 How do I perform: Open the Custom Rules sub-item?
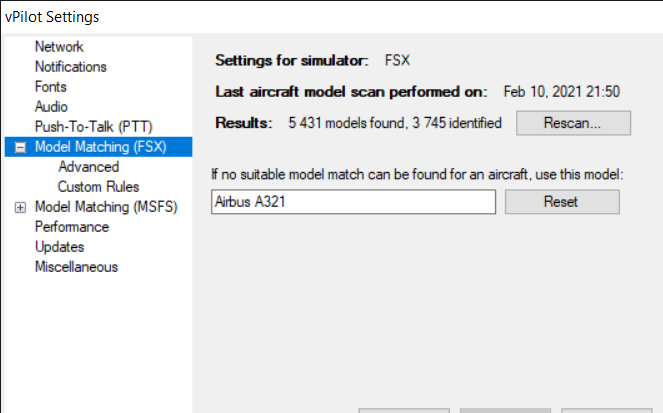[98, 187]
